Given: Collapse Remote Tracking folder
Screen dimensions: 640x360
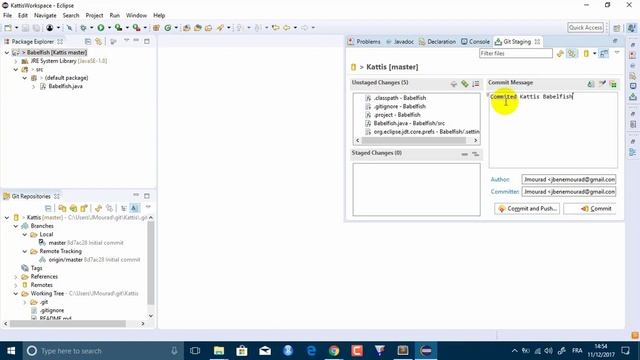Looking at the screenshot, I should pos(24,251).
